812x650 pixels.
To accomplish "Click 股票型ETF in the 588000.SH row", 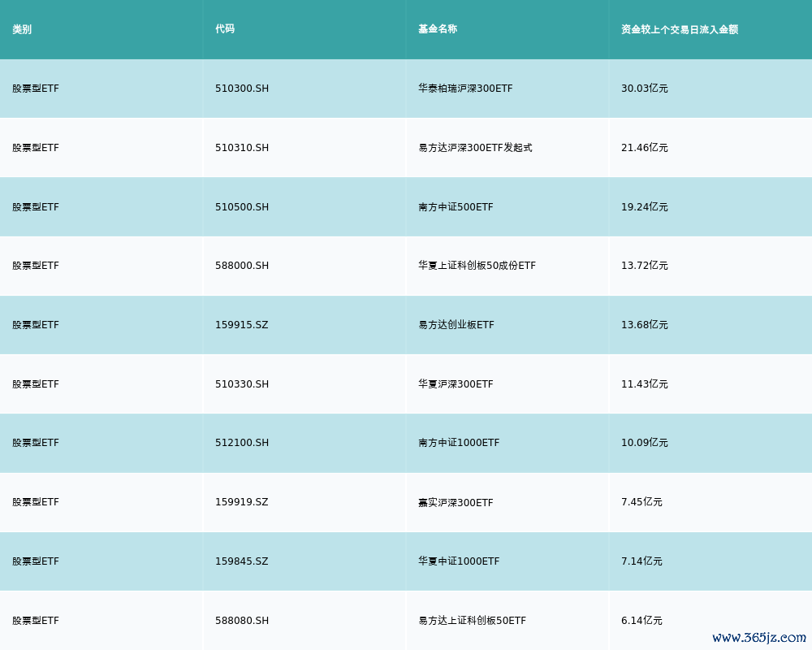I will (36, 266).
